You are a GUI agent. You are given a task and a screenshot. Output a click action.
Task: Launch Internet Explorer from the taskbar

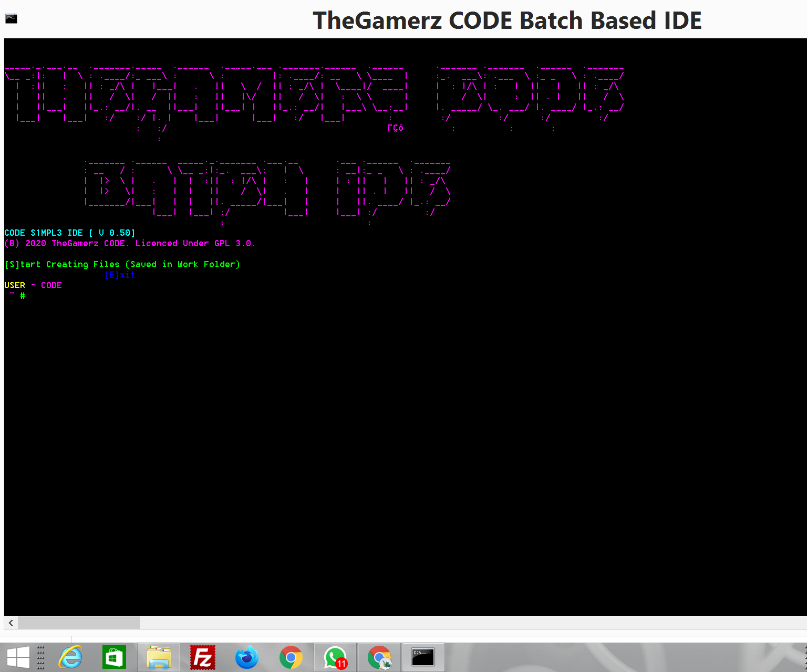tap(70, 657)
